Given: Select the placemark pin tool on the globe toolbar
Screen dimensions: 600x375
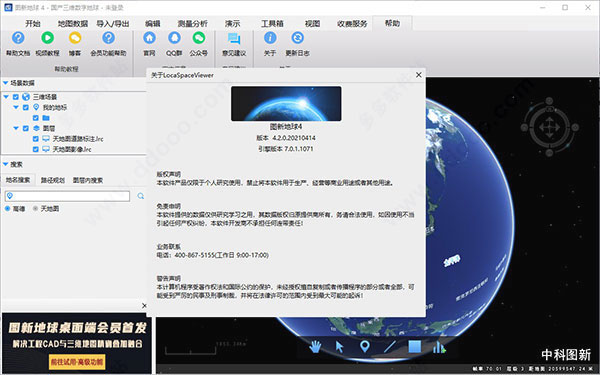Looking at the screenshot, I should (x=365, y=347).
